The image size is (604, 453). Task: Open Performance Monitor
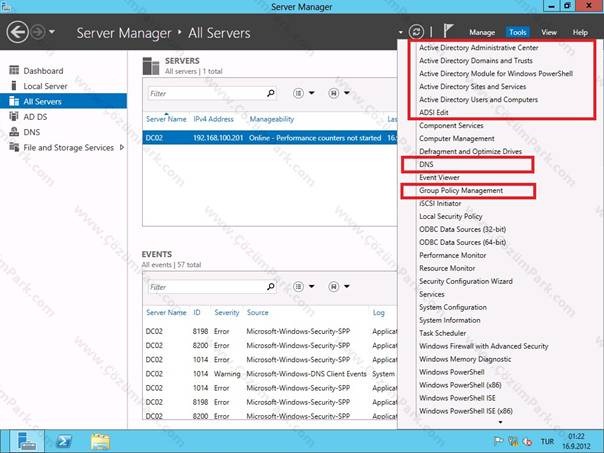[453, 255]
